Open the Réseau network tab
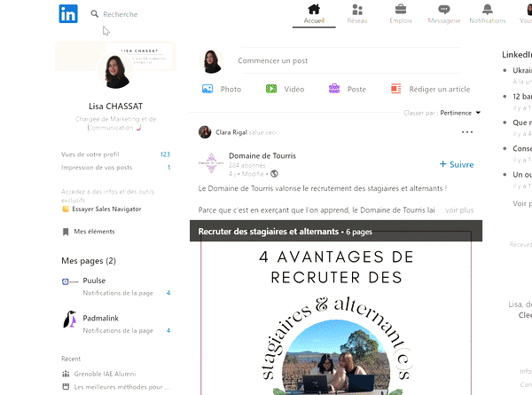532x395 pixels. (357, 14)
